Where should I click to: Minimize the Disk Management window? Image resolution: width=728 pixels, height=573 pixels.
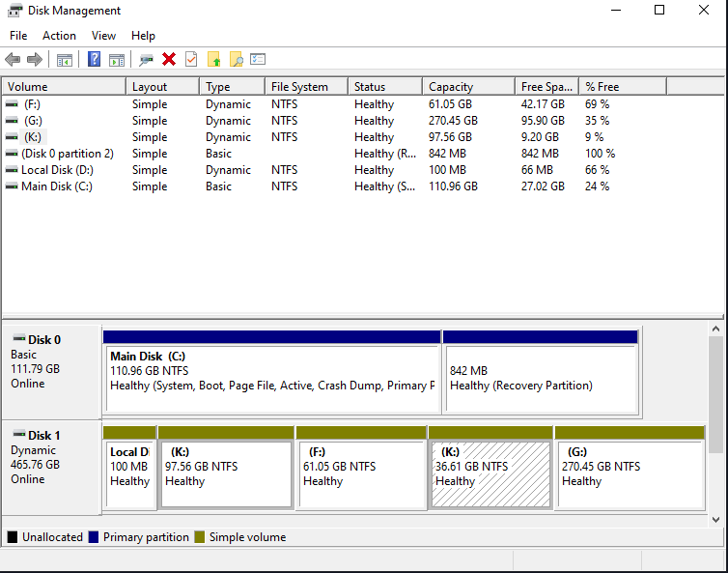pos(616,10)
